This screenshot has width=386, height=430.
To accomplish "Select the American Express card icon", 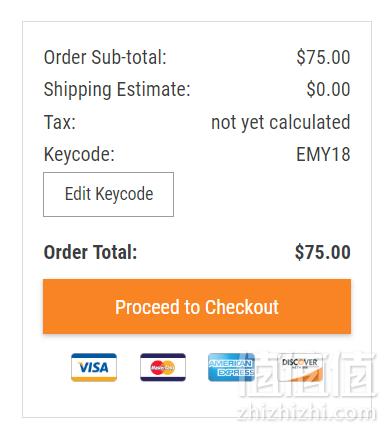I will point(231,367).
